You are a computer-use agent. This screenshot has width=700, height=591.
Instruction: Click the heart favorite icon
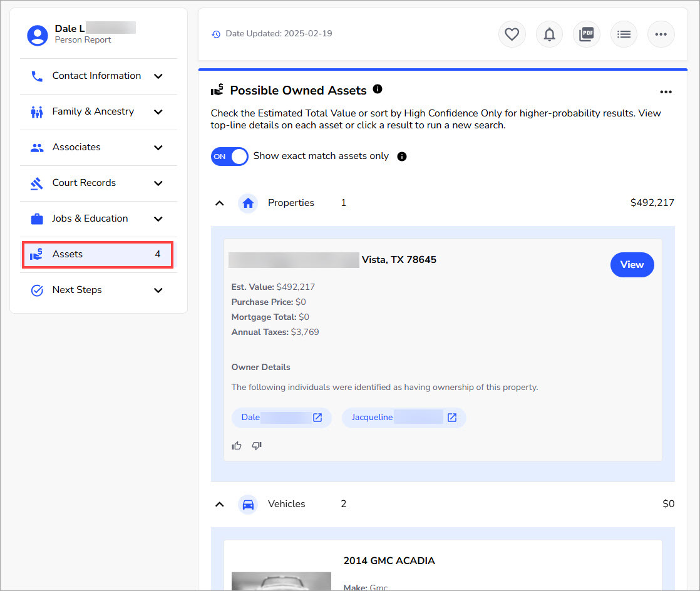point(512,34)
